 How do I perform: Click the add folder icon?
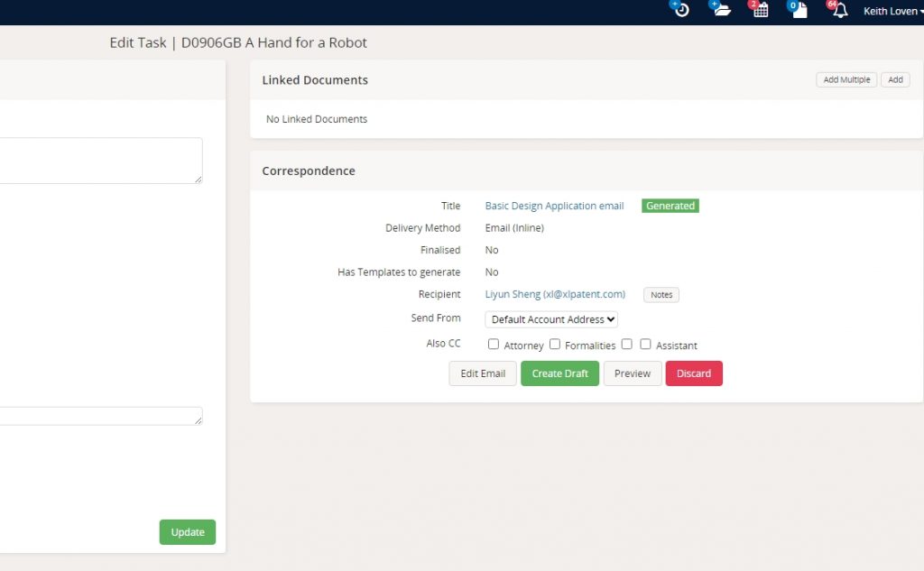tap(721, 10)
